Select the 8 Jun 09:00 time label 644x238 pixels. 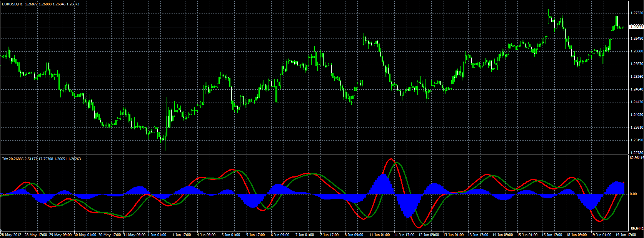(x=354, y=235)
